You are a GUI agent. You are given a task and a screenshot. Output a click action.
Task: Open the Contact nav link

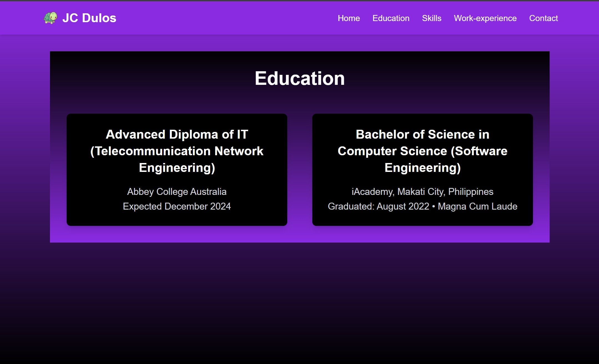(x=543, y=18)
